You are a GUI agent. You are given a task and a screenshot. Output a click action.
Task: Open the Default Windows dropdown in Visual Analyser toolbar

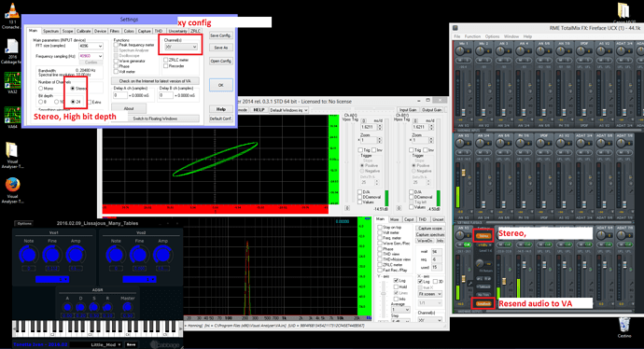(288, 110)
